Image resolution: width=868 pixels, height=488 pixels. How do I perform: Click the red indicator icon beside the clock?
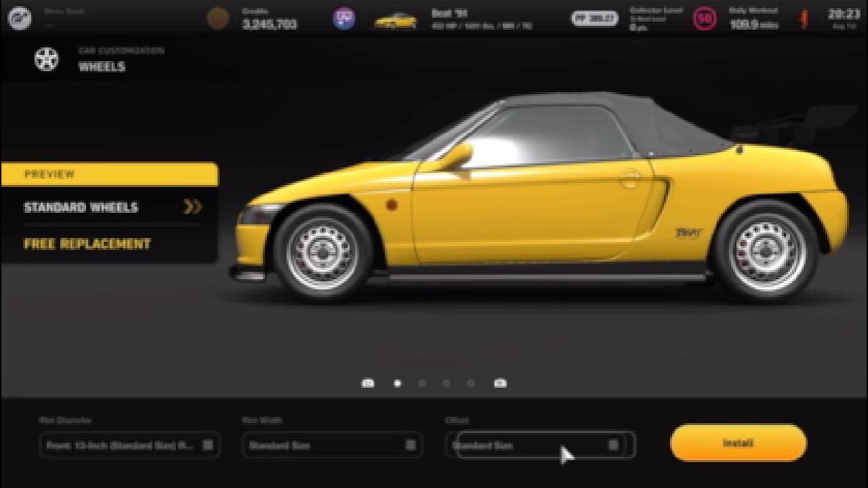805,19
